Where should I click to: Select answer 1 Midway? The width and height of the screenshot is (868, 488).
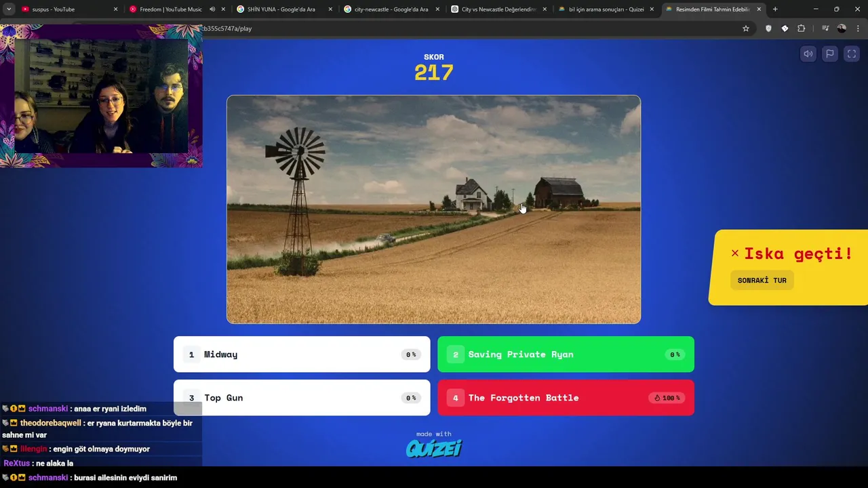302,354
